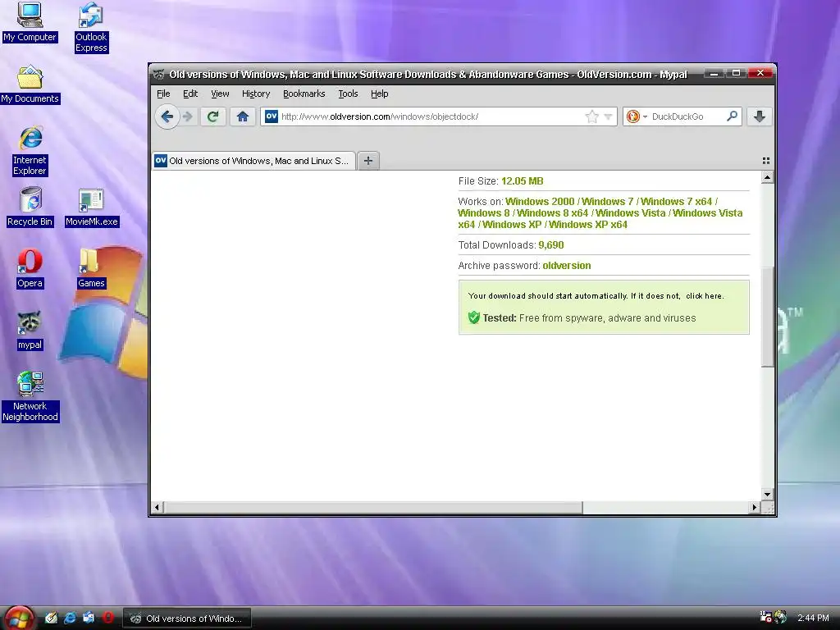
Task: Go to the home page via house icon
Action: 242,116
